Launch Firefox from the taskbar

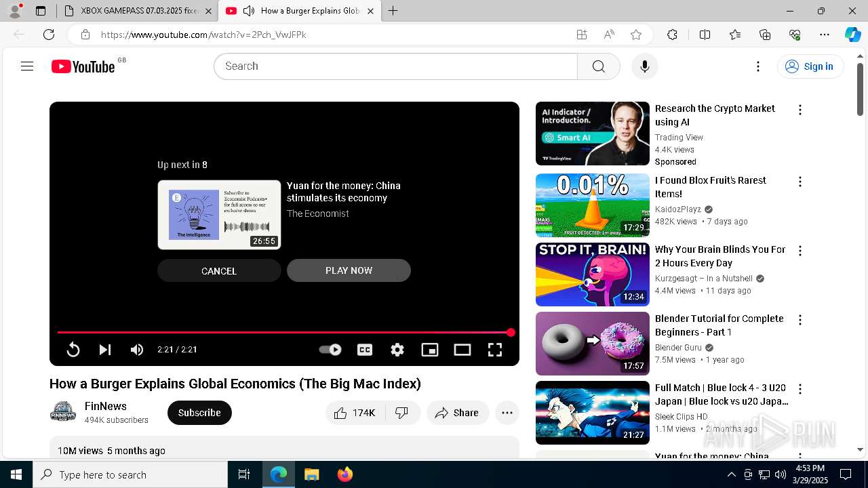345,474
